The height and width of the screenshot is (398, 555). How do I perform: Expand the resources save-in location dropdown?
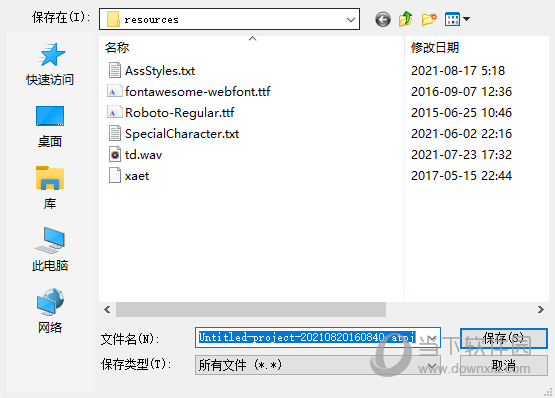pyautogui.click(x=351, y=19)
